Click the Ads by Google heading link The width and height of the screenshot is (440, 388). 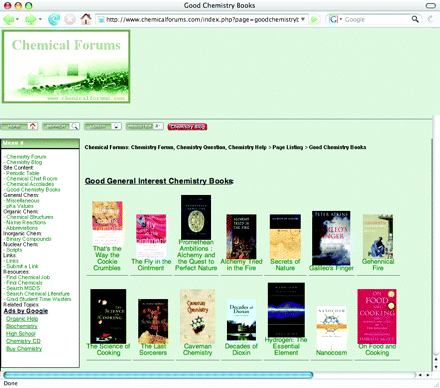26,311
